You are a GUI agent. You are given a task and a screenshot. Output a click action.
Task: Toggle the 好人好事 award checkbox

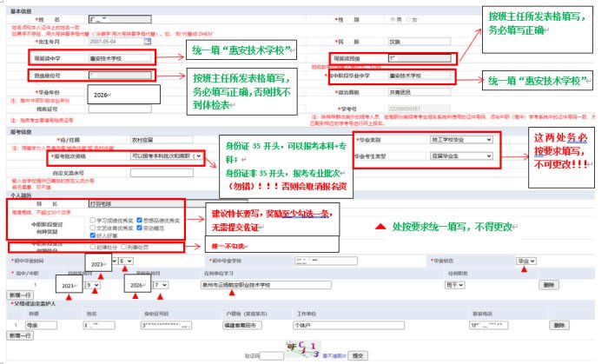pyautogui.click(x=91, y=235)
